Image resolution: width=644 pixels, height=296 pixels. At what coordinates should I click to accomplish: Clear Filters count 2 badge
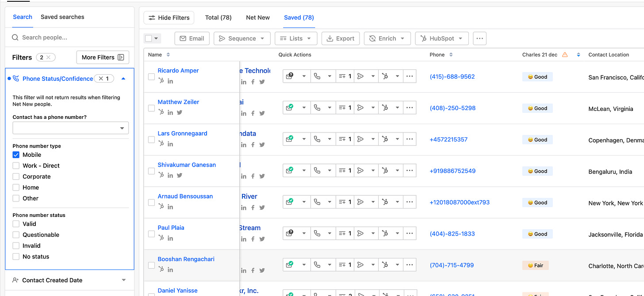coord(48,57)
